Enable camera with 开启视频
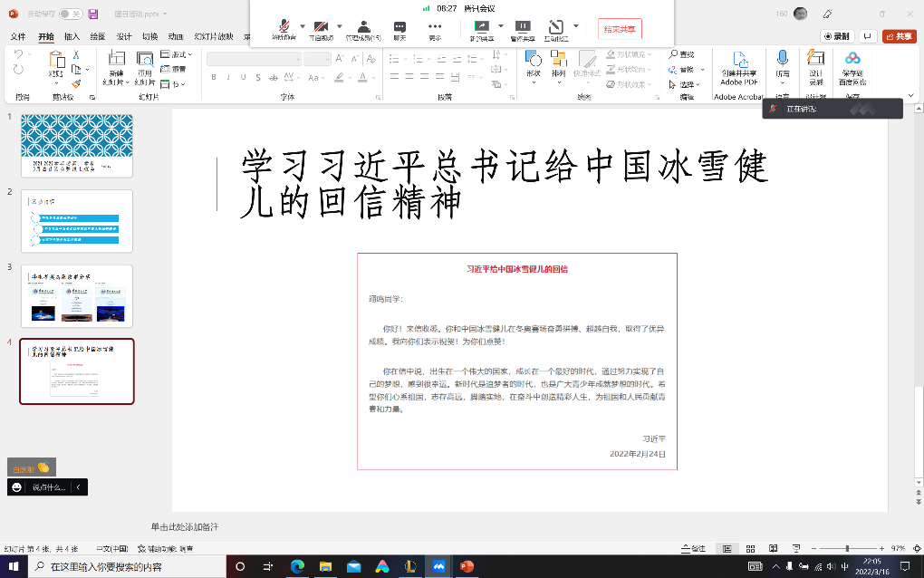924x578 pixels. click(322, 26)
